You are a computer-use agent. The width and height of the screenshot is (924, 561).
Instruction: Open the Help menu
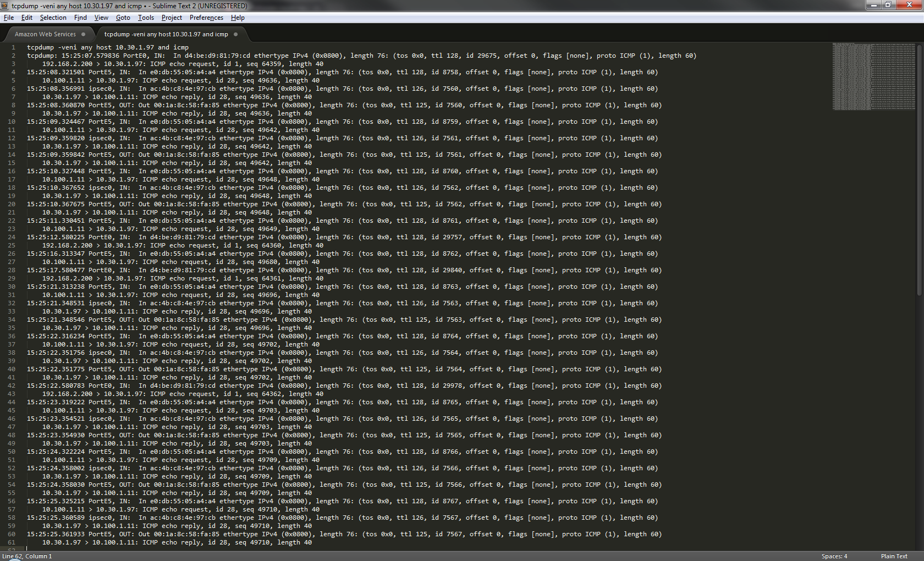[x=238, y=18]
